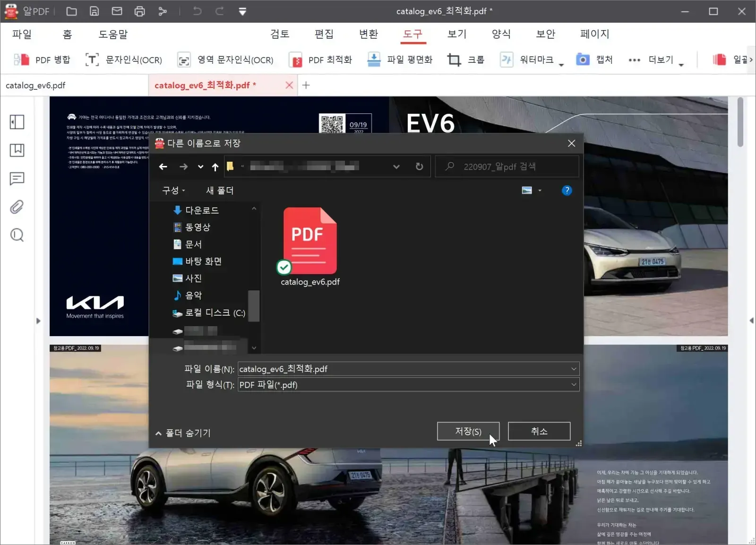This screenshot has height=545, width=756.
Task: Expand right panel arrow
Action: click(751, 320)
